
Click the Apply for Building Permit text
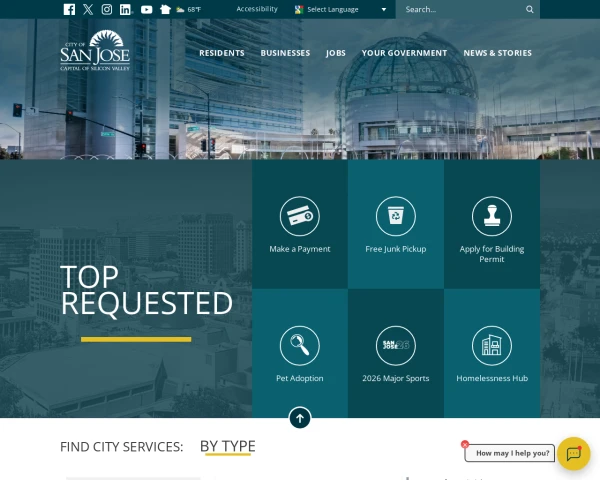(492, 254)
